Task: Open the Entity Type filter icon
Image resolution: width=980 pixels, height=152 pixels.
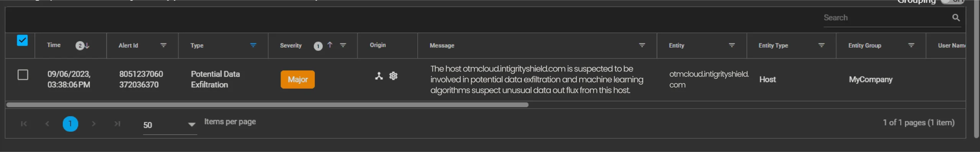Action: click(821, 45)
